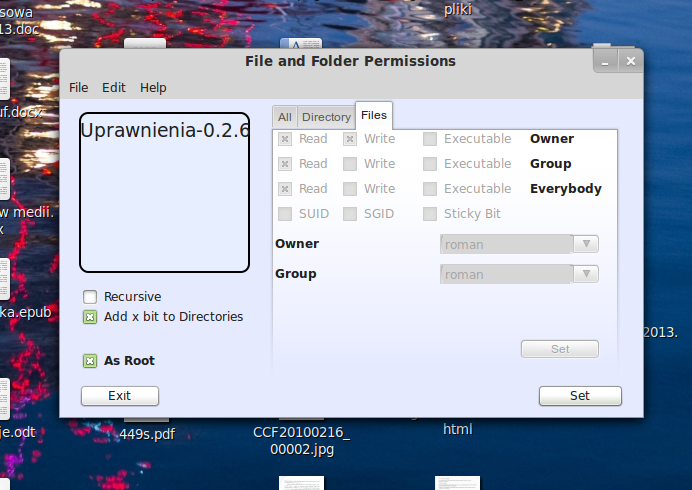Select Uprawnienia-0.2.6 in the file box
This screenshot has width=692, height=490.
point(165,130)
